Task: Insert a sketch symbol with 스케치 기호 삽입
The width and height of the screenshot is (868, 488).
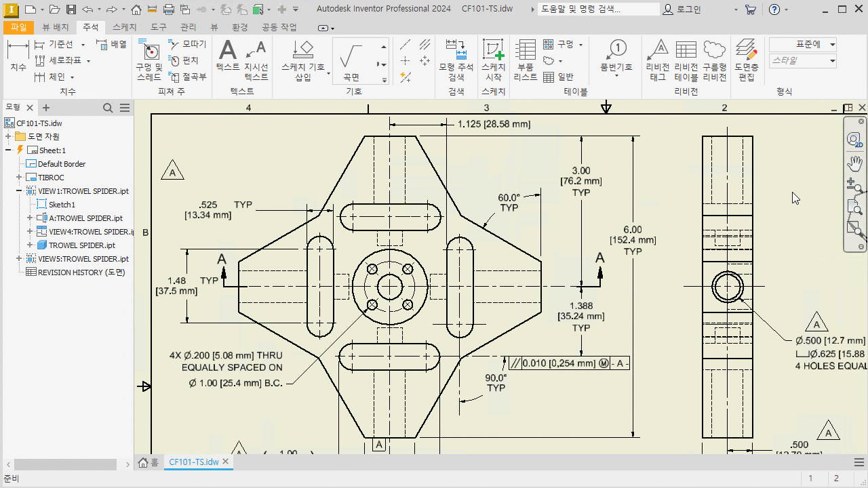Action: 303,60
